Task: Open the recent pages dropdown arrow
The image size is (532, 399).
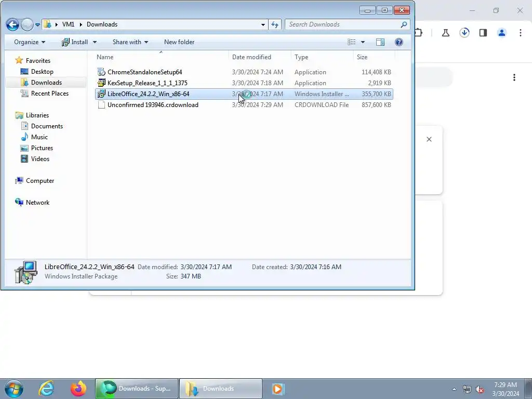Action: [x=37, y=25]
